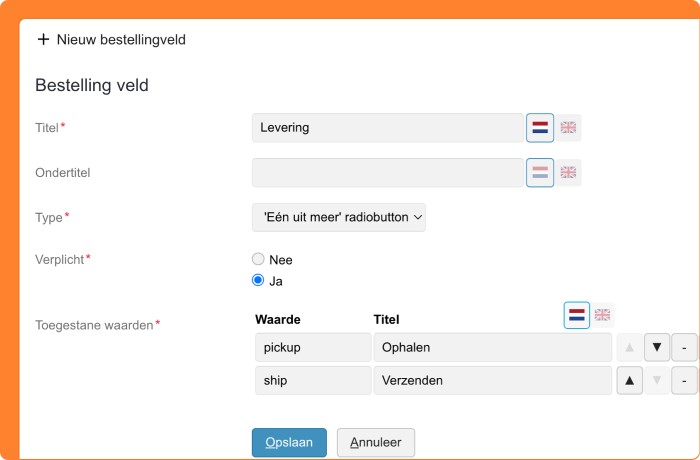This screenshot has height=460, width=700.
Task: Remove the ship value row
Action: click(x=684, y=381)
